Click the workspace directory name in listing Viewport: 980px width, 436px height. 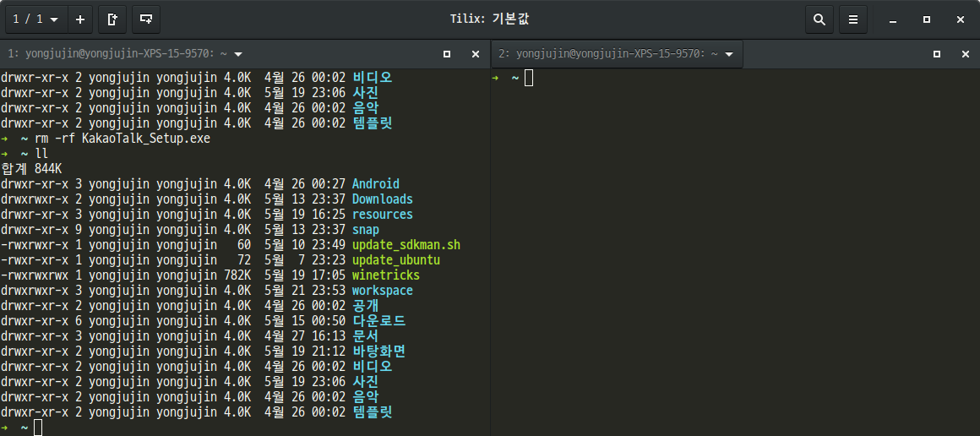coord(382,291)
